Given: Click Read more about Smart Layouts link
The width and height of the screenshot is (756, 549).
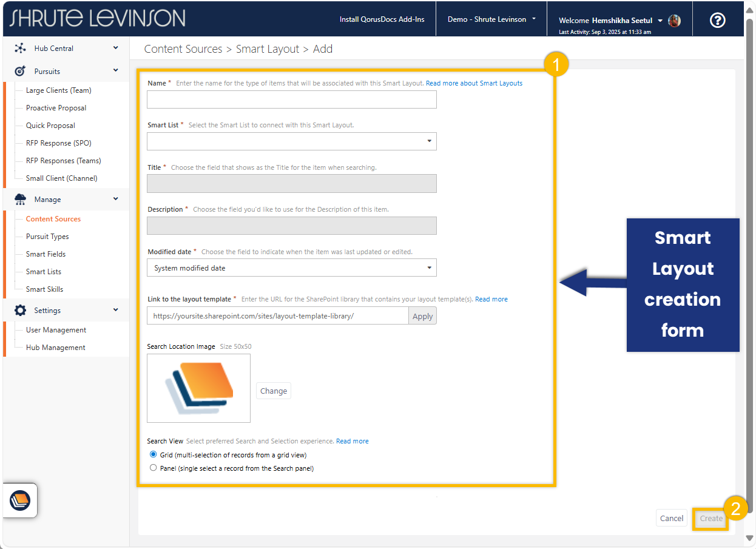Looking at the screenshot, I should coord(474,83).
